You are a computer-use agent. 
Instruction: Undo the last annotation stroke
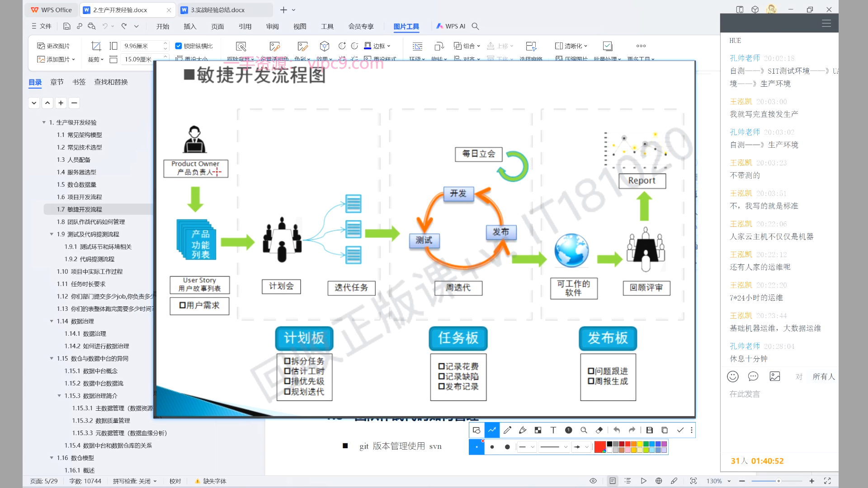[617, 430]
